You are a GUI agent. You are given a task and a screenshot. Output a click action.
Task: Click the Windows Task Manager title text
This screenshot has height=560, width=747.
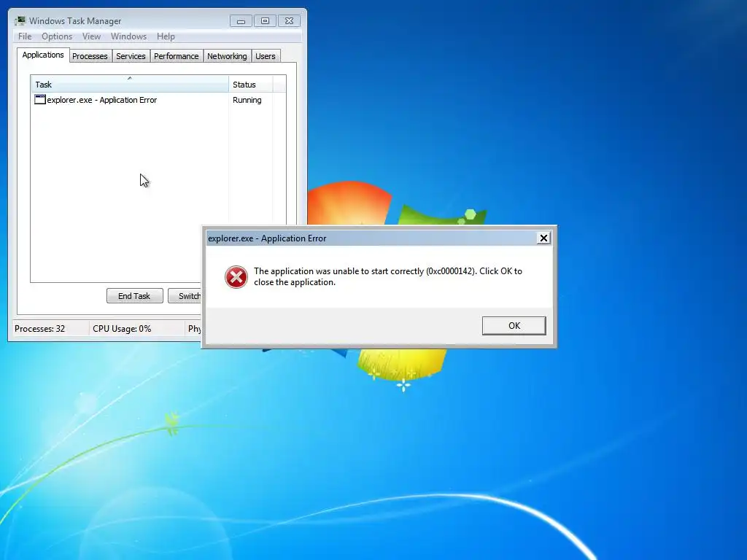[75, 21]
